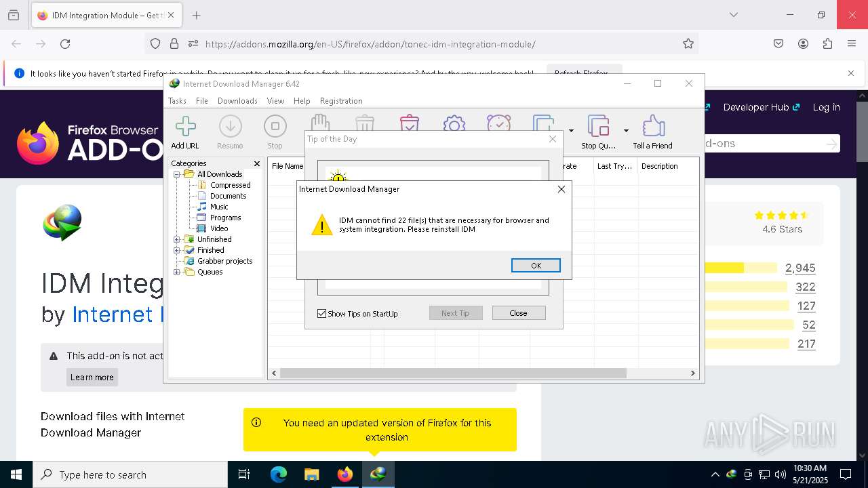Click Close in Tip of the Day
868x488 pixels.
click(x=518, y=313)
